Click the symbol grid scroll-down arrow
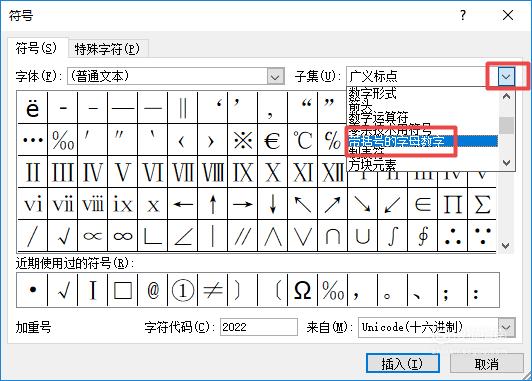This screenshot has height=381, width=532. [506, 246]
